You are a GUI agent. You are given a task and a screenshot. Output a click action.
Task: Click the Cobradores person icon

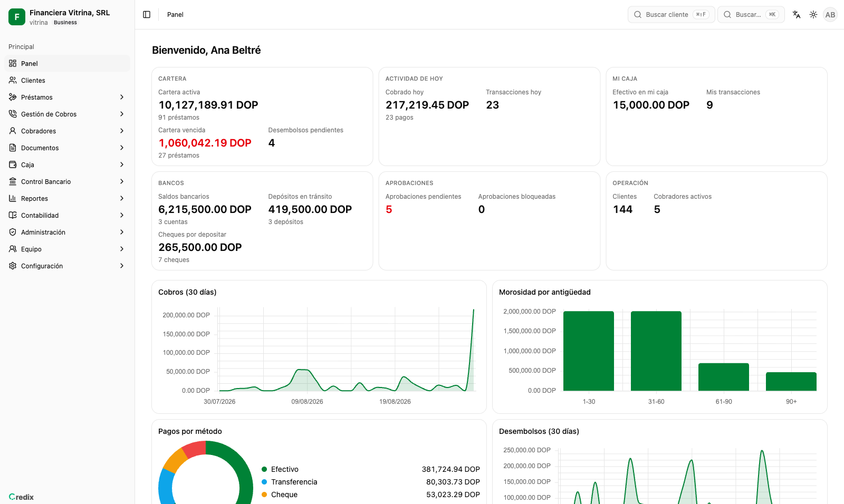pyautogui.click(x=13, y=131)
